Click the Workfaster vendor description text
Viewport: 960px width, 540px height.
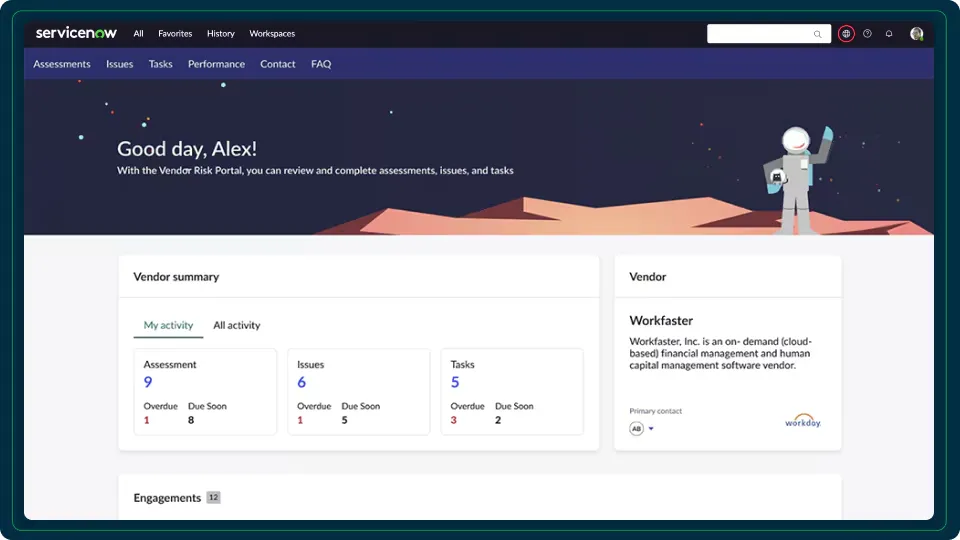pos(720,353)
